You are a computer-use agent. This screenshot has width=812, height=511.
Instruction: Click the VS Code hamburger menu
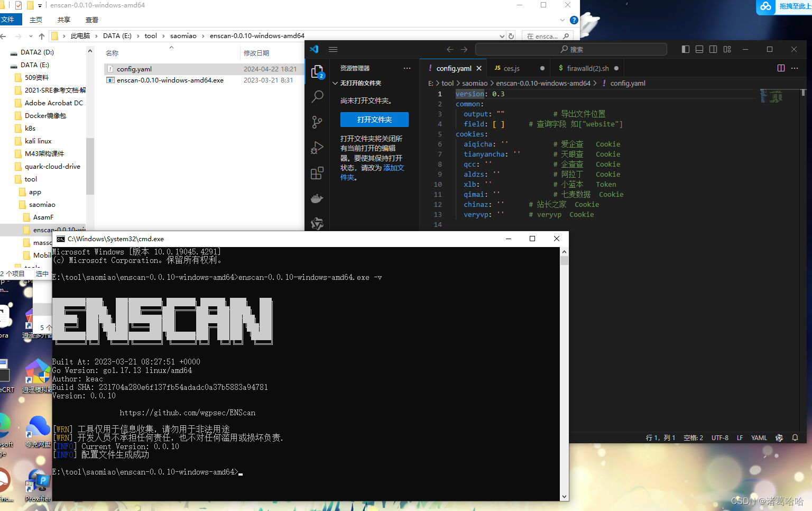pyautogui.click(x=333, y=49)
